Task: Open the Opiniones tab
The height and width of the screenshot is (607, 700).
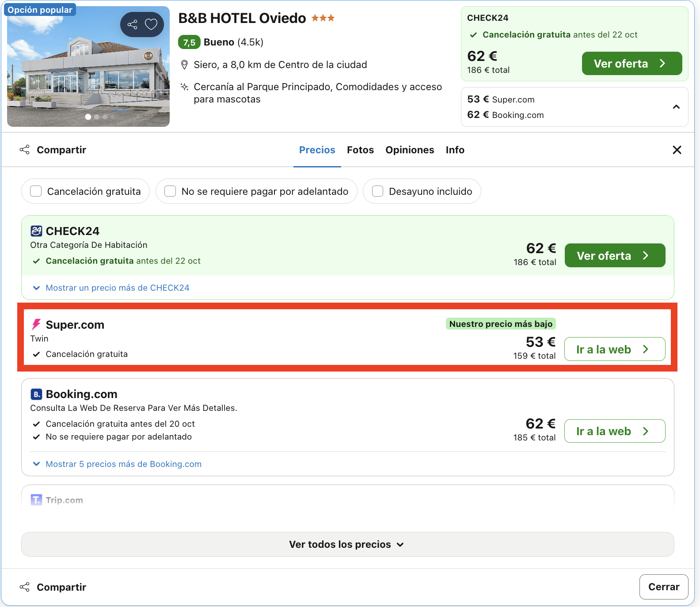Action: [410, 150]
